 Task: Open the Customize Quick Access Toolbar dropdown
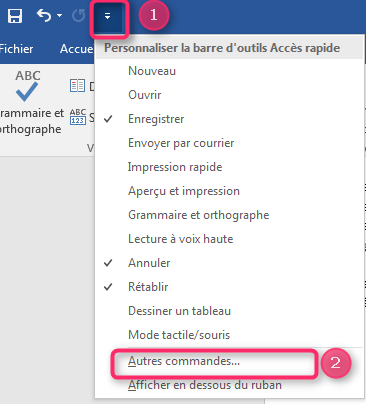click(107, 16)
